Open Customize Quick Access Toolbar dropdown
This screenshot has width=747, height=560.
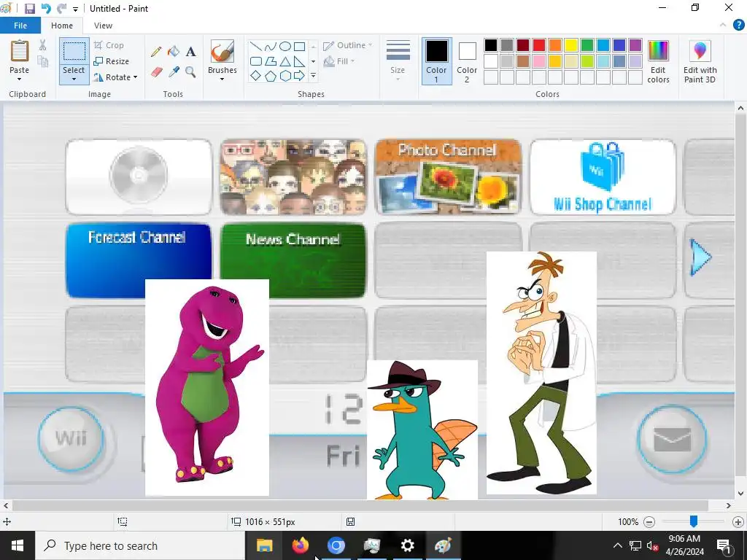[x=75, y=9]
